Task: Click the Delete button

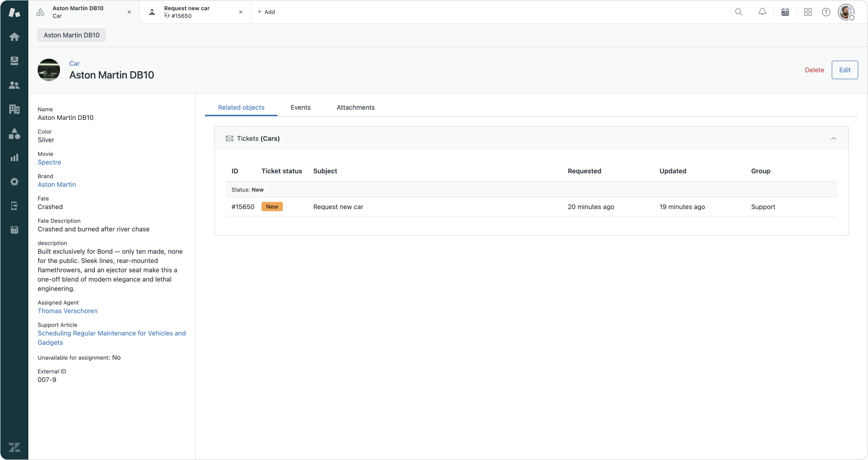Action: [815, 70]
